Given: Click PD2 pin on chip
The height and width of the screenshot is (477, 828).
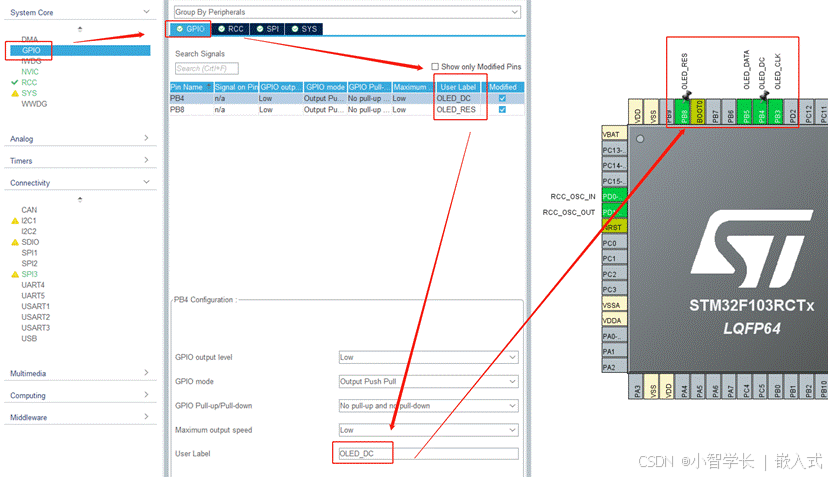Looking at the screenshot, I should [x=793, y=112].
